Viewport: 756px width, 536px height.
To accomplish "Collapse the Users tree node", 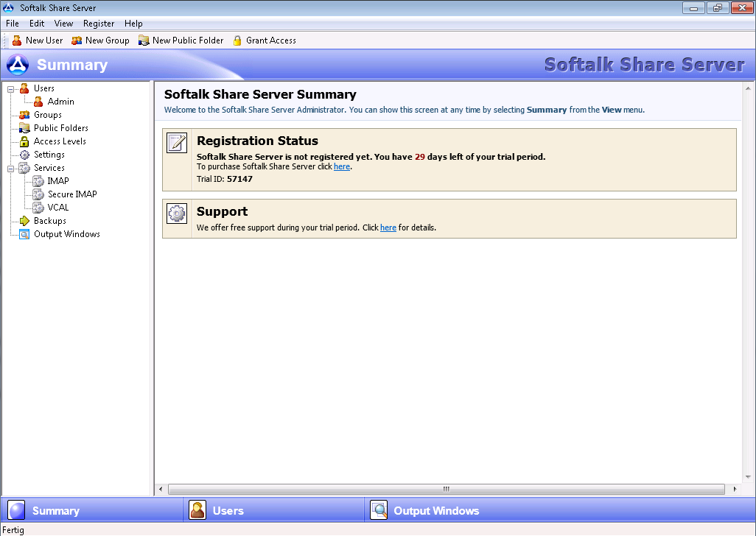I will tap(11, 88).
